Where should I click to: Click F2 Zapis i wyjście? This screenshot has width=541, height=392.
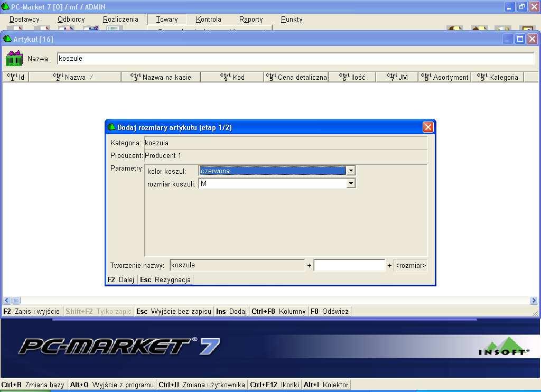point(32,311)
